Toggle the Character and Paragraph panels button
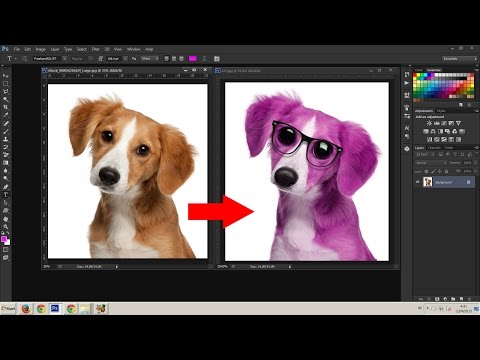480x360 pixels. [217, 59]
